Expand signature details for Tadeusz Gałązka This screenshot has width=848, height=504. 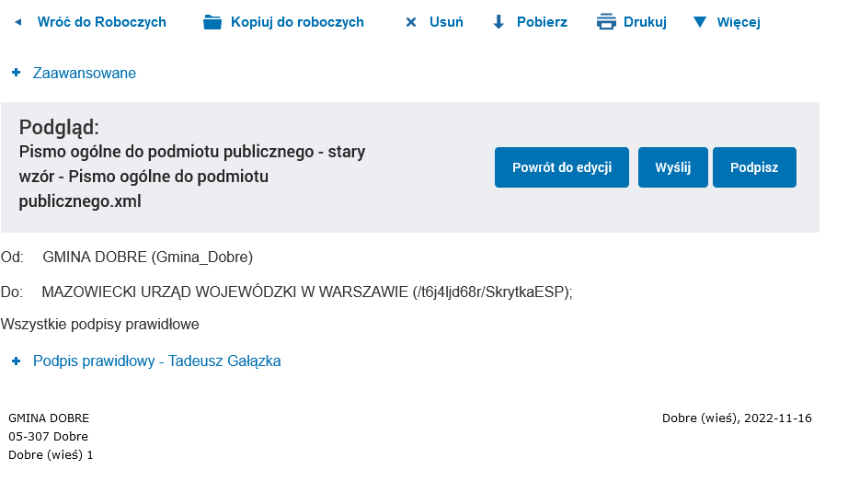pos(156,361)
